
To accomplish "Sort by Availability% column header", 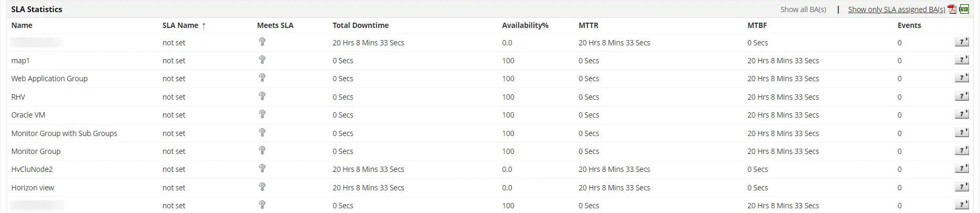I will click(x=525, y=25).
